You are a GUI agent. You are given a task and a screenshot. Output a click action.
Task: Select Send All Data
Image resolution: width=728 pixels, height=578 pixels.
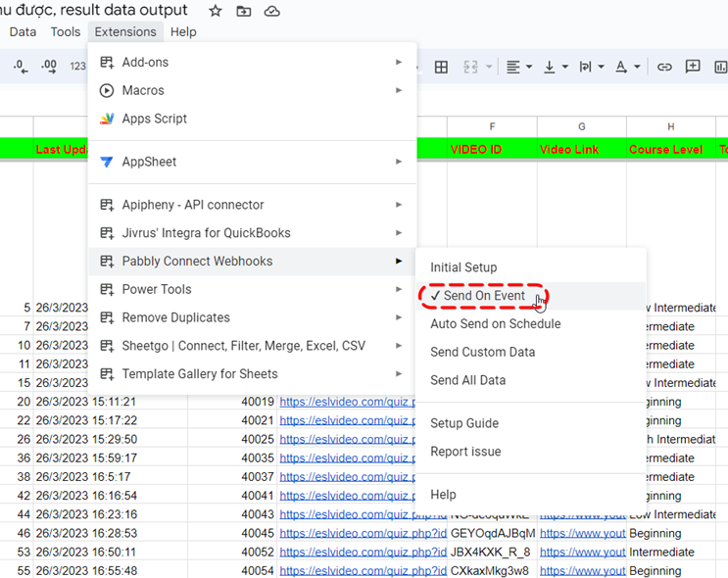click(531, 380)
